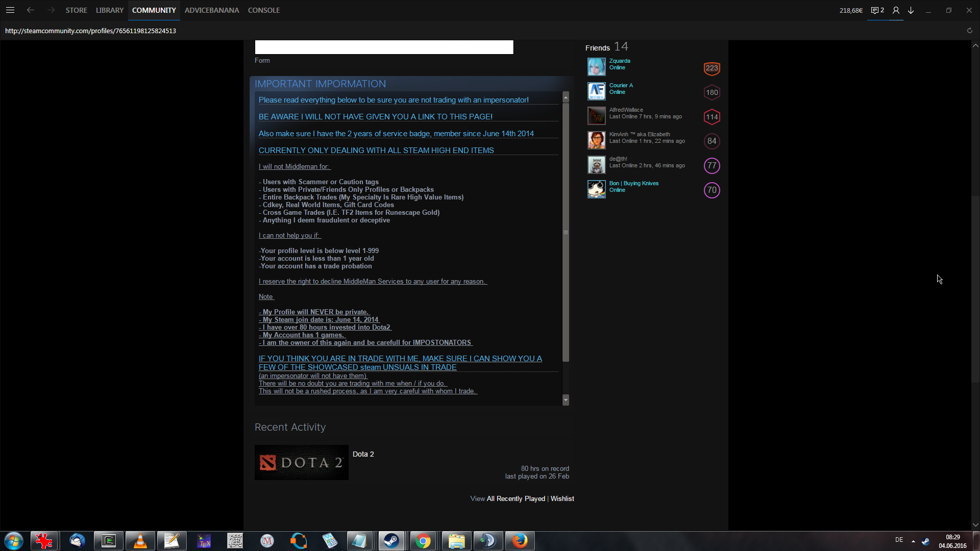The image size is (980, 551).
Task: Open the friends list person icon
Action: [x=896, y=10]
